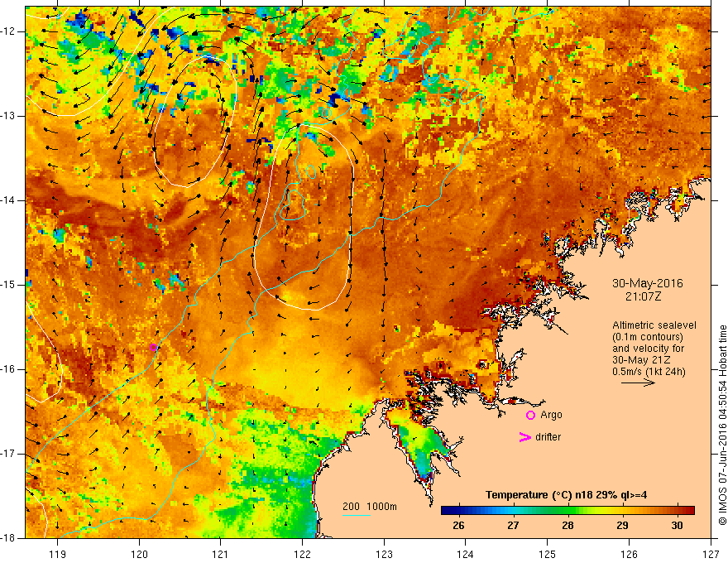Click latitude axis label -15
The width and height of the screenshot is (728, 563).
click(8, 285)
